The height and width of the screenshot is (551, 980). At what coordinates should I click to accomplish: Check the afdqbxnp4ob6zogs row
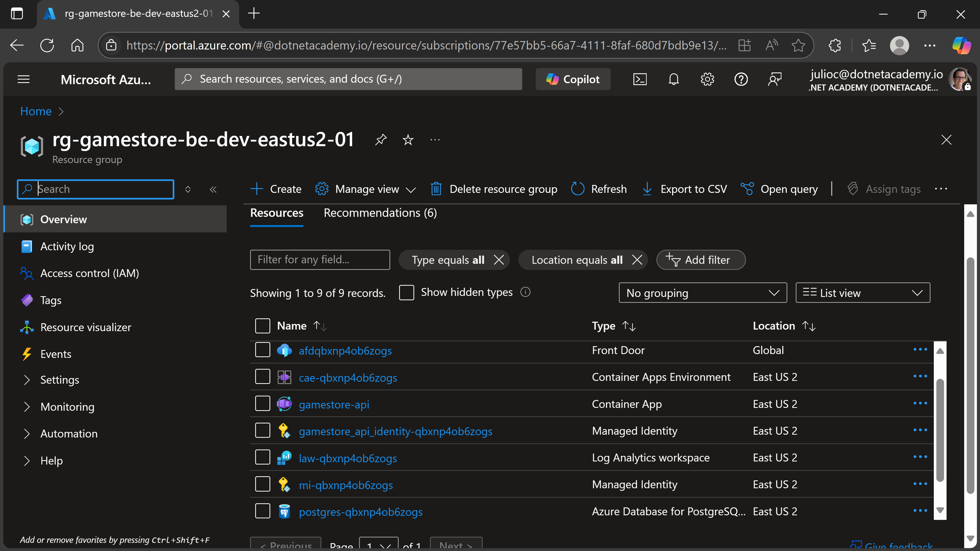(263, 350)
